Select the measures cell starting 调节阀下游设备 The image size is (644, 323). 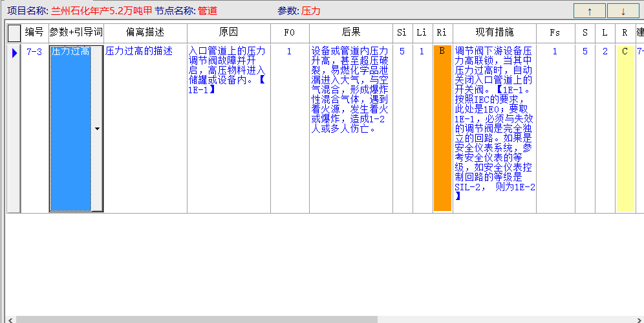(495, 128)
